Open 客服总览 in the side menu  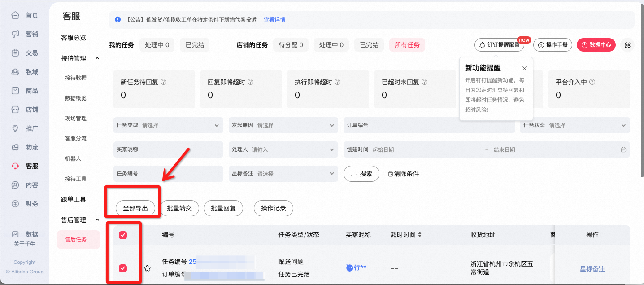(x=74, y=38)
